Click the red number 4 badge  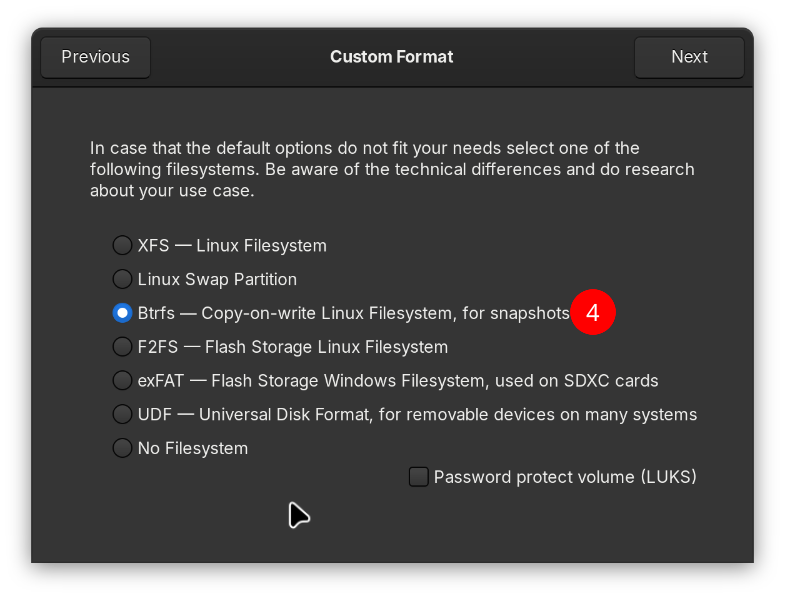[x=593, y=313]
